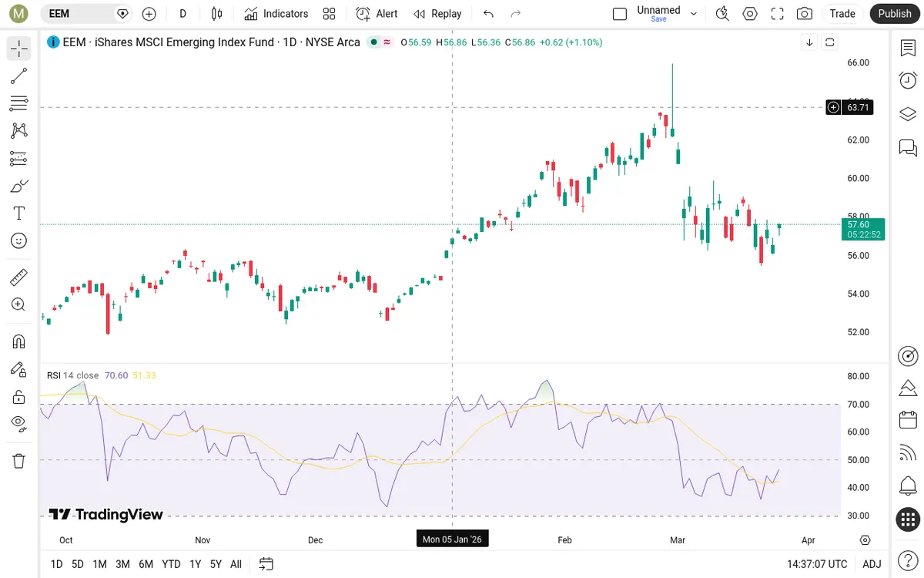Take a chart snapshot with camera icon
This screenshot has width=924, height=578.
pyautogui.click(x=805, y=14)
